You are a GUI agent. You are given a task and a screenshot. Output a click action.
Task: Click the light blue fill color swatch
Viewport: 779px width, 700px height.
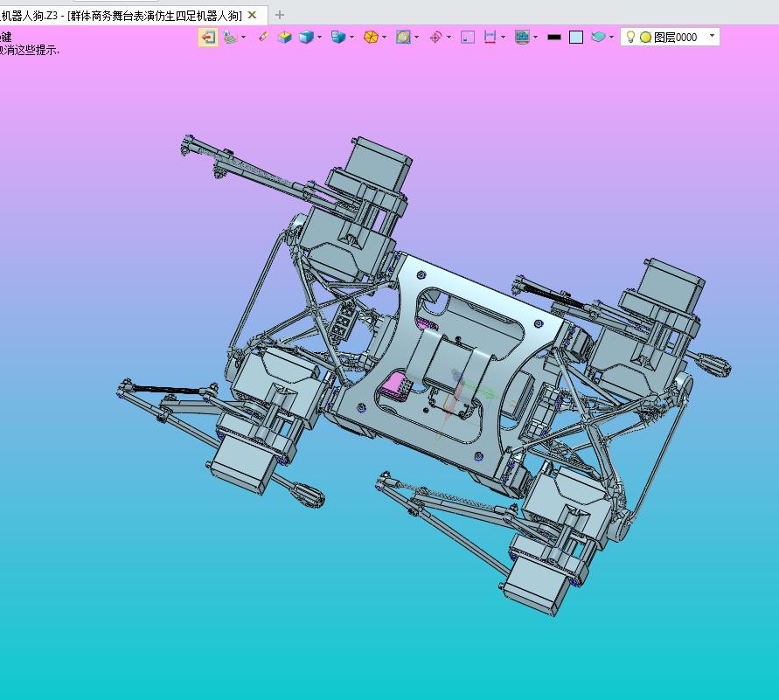pos(576,38)
